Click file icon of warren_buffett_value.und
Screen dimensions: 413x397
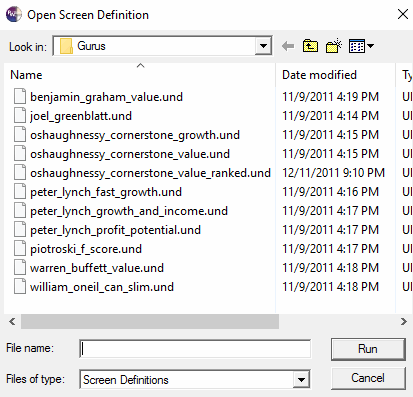click(20, 268)
